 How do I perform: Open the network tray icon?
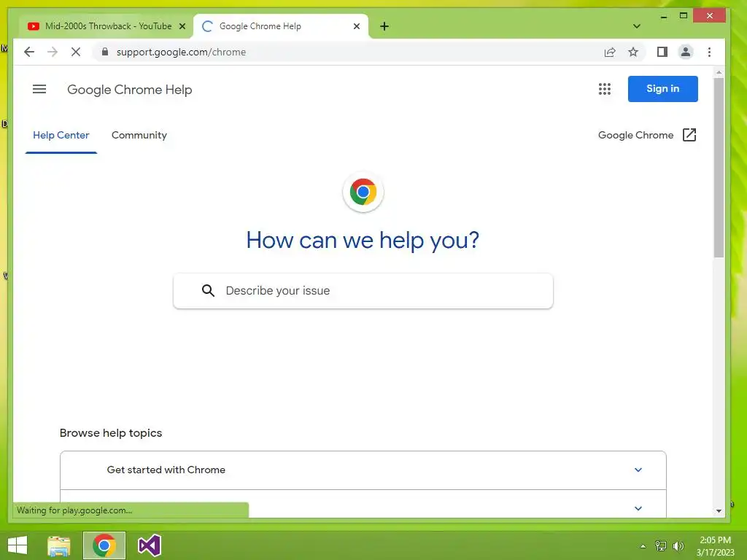[661, 546]
